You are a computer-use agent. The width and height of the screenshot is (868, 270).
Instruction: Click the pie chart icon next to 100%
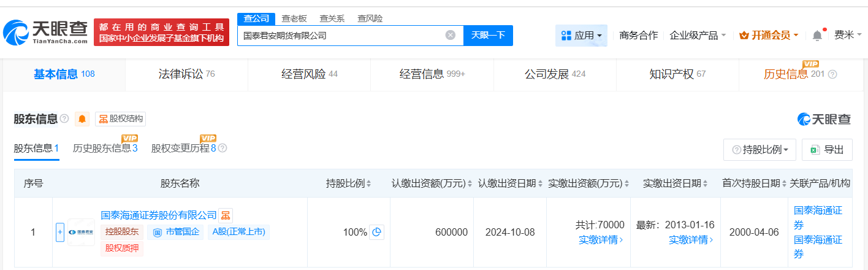click(377, 233)
